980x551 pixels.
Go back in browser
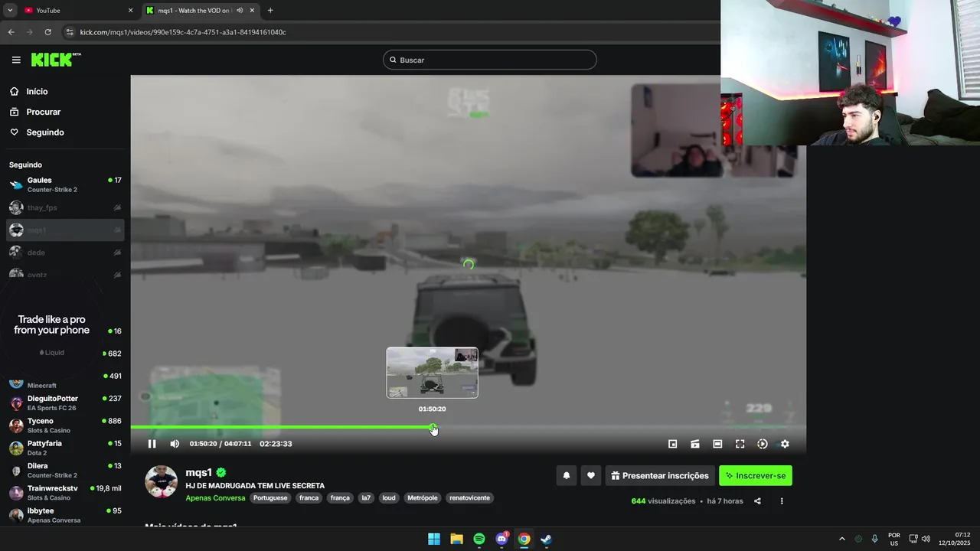pyautogui.click(x=11, y=32)
